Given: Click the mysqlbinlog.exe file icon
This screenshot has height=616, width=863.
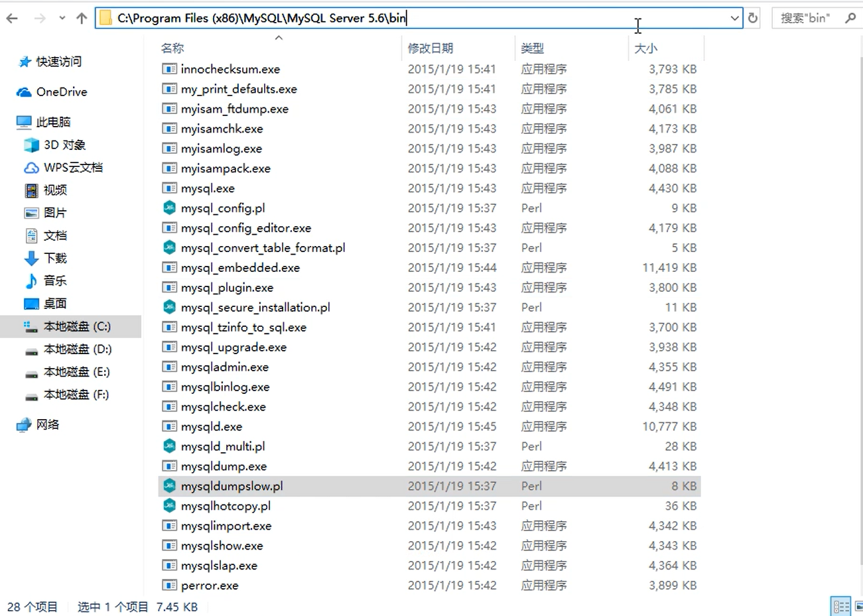Looking at the screenshot, I should [170, 387].
